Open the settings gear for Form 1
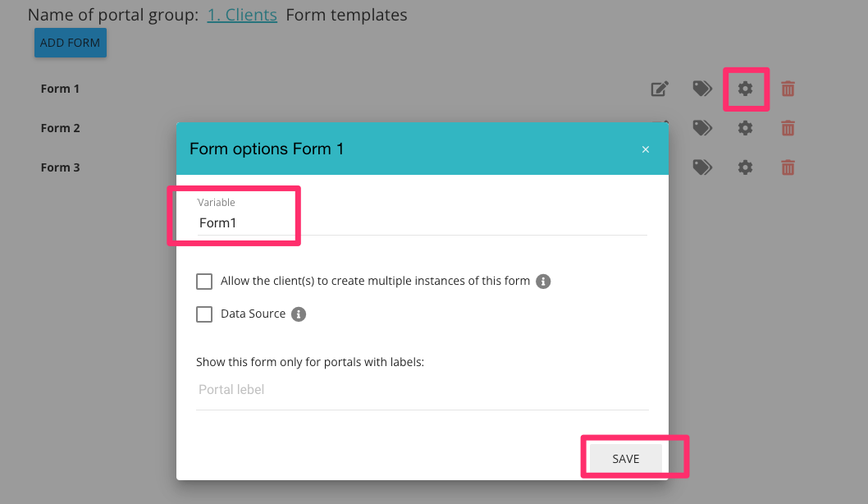The image size is (868, 504). (745, 89)
